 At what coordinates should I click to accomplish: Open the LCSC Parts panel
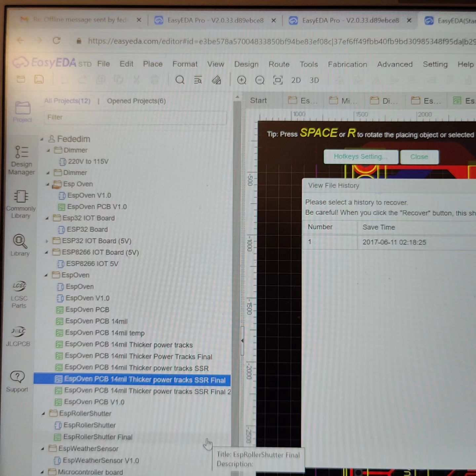click(x=19, y=295)
